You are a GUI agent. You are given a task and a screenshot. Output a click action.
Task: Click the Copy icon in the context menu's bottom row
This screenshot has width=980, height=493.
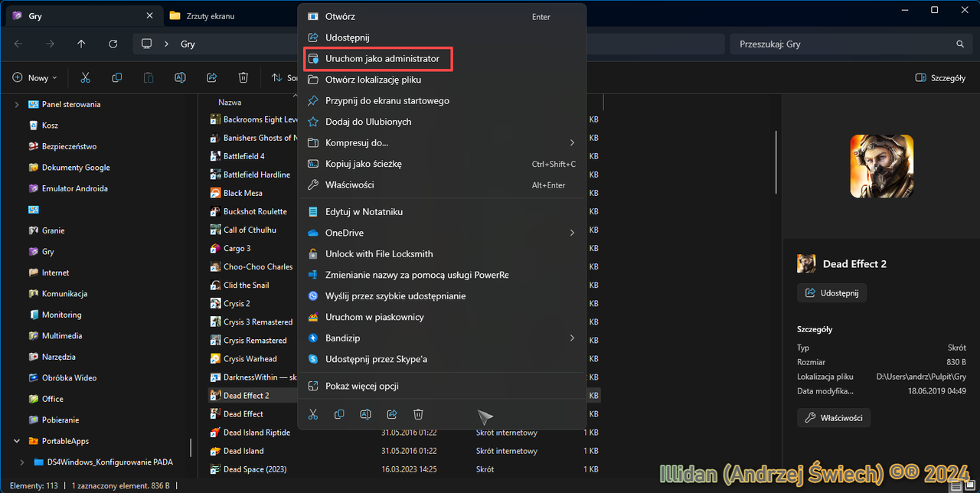point(339,414)
